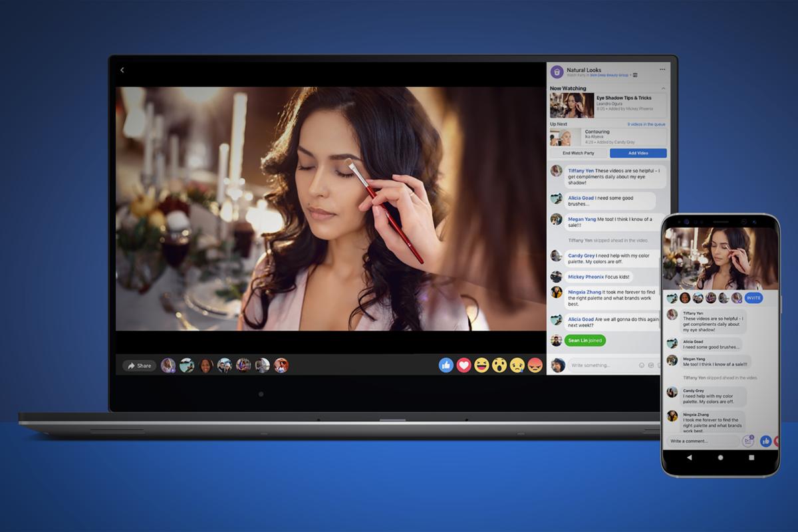Click the Eye Shadow Tips & Tricks title
798x532 pixels.
click(x=624, y=98)
